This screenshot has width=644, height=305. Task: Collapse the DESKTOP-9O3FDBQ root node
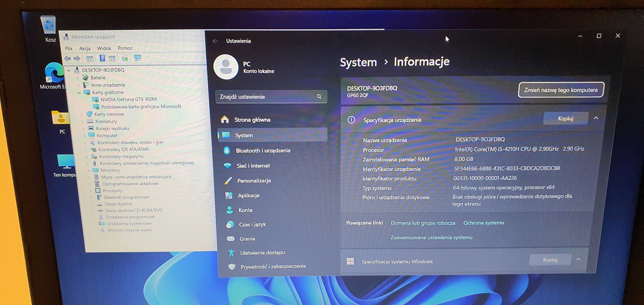coord(69,70)
